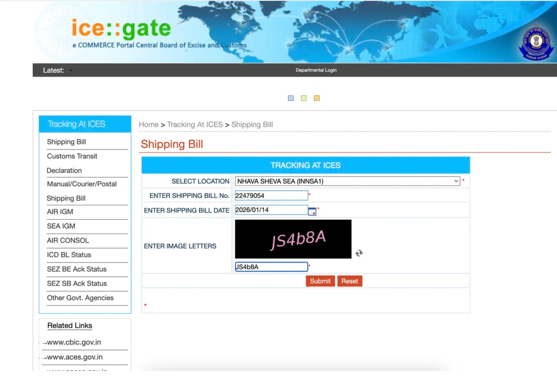Reset the tracking form fields
The height and width of the screenshot is (392, 557).
(x=349, y=281)
